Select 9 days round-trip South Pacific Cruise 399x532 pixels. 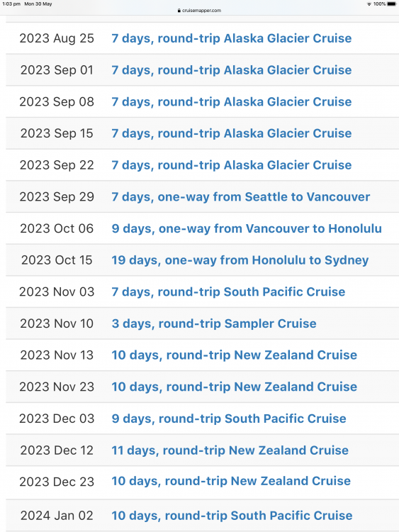[x=229, y=419]
